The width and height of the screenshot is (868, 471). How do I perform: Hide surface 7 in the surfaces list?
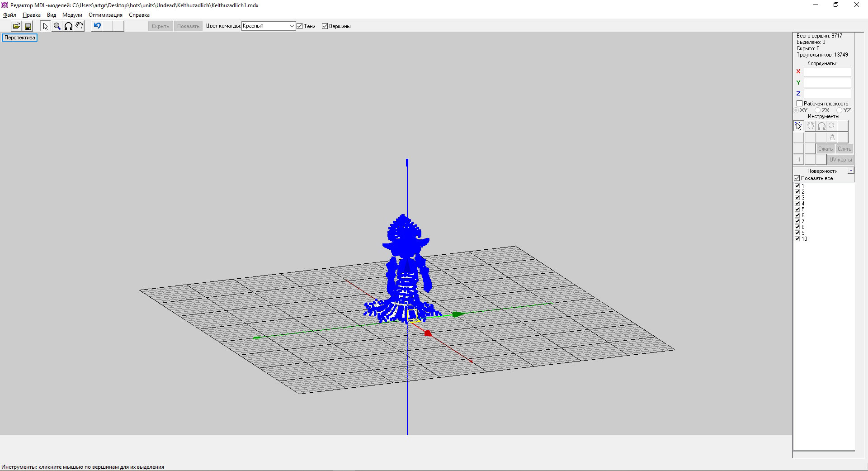pos(797,221)
